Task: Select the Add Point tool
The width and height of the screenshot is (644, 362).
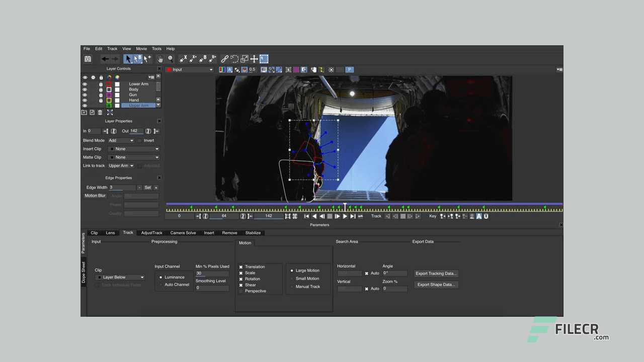Action: (146, 59)
